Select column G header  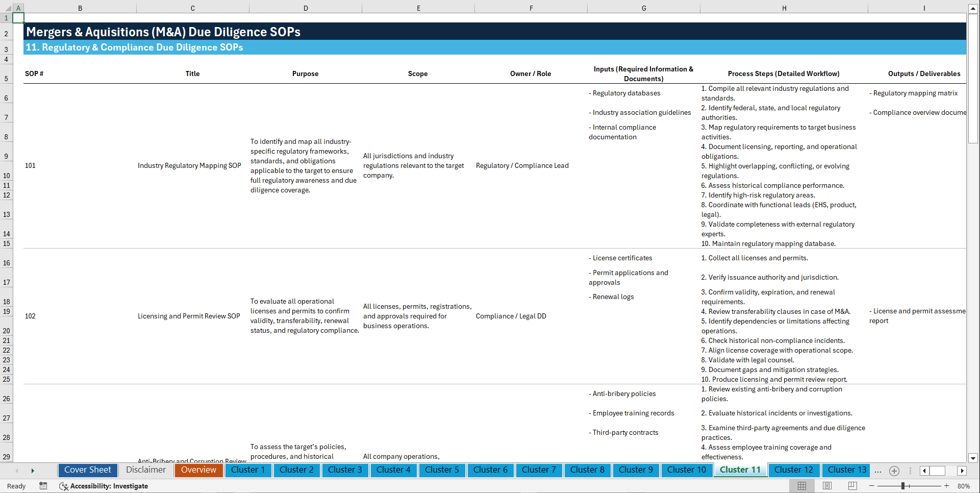tap(644, 8)
